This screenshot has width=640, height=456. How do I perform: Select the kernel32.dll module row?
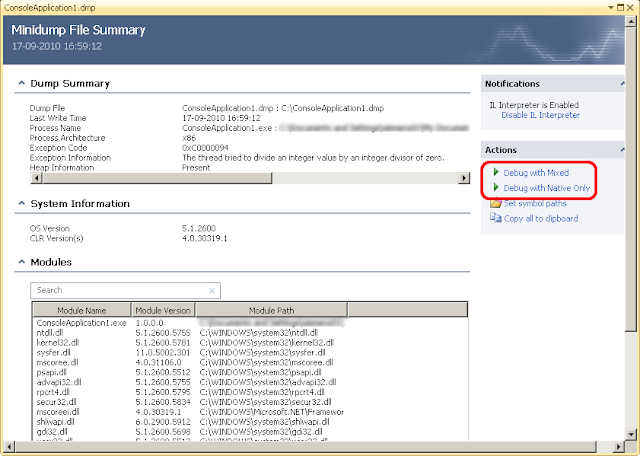[250, 343]
